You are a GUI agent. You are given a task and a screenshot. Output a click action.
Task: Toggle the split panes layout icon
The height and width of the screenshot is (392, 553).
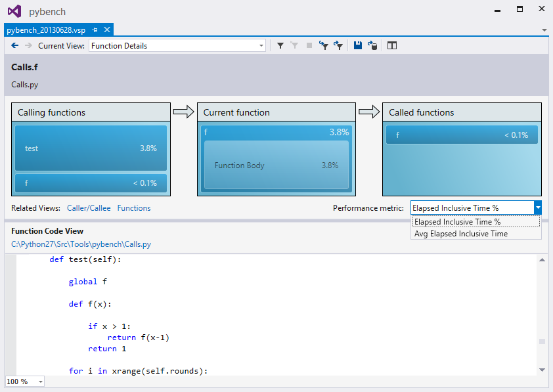(x=392, y=45)
